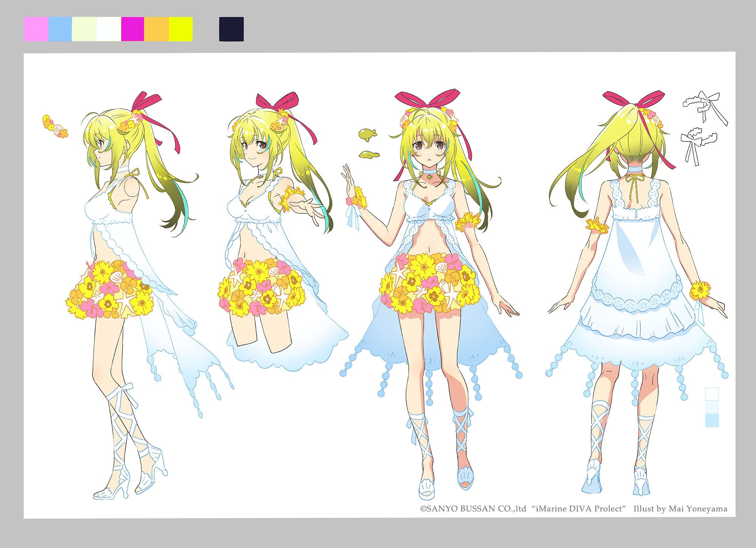Click the pale green color swatch
This screenshot has height=548, width=756.
click(84, 29)
